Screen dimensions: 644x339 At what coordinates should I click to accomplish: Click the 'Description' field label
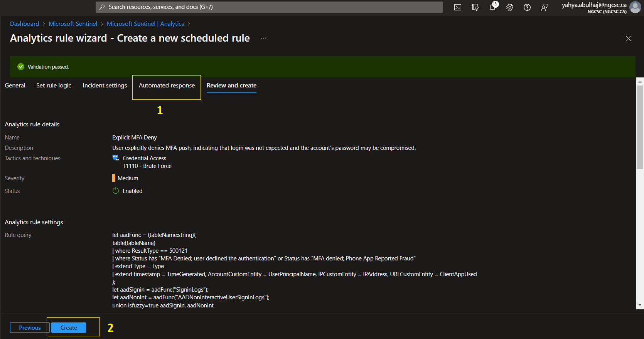(x=19, y=148)
